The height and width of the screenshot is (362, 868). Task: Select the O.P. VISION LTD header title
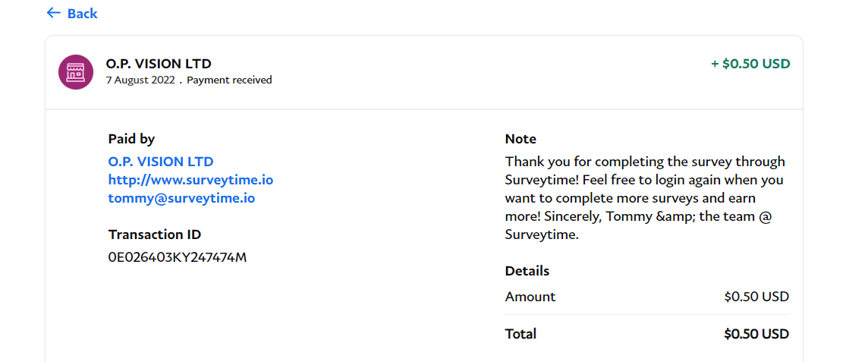coord(159,64)
